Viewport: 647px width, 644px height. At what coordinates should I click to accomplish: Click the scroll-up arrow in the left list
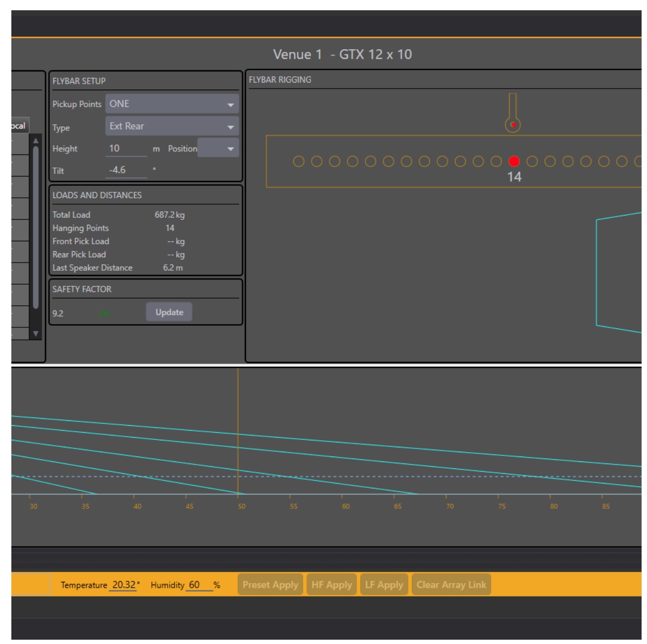pos(36,140)
